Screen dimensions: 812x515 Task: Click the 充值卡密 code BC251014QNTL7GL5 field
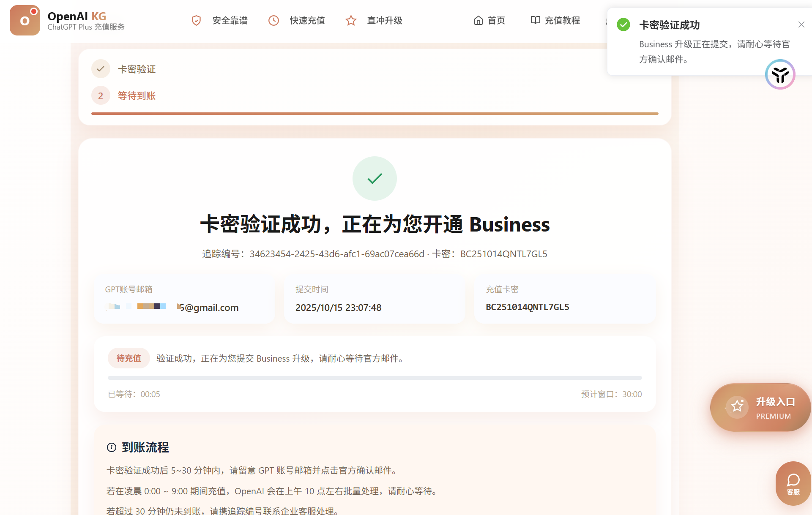[x=527, y=307]
